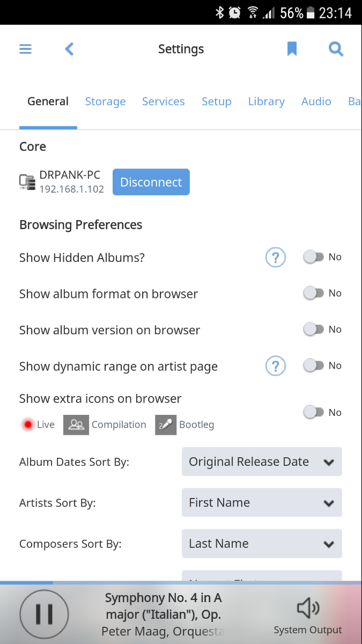Open search with the magnifier icon
The height and width of the screenshot is (644, 362).
coord(336,49)
